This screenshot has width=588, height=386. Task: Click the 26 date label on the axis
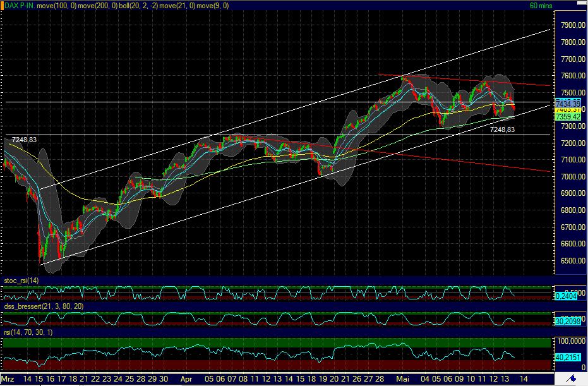[x=357, y=379]
